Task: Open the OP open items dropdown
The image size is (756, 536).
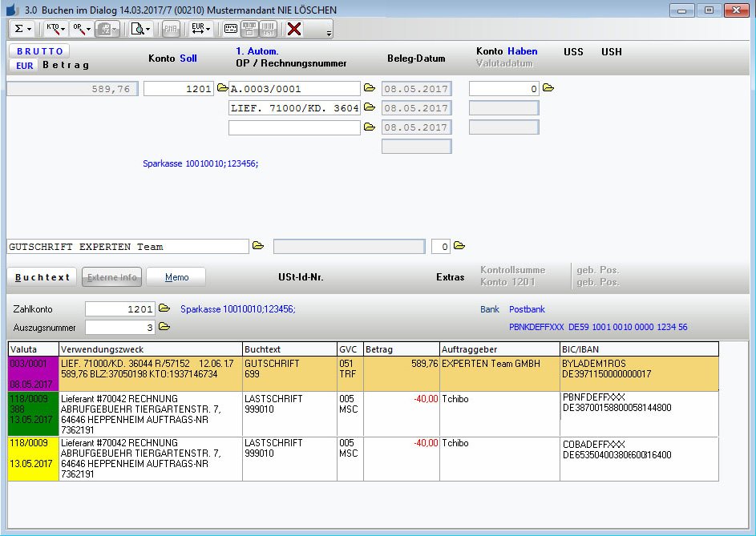Action: pyautogui.click(x=82, y=29)
